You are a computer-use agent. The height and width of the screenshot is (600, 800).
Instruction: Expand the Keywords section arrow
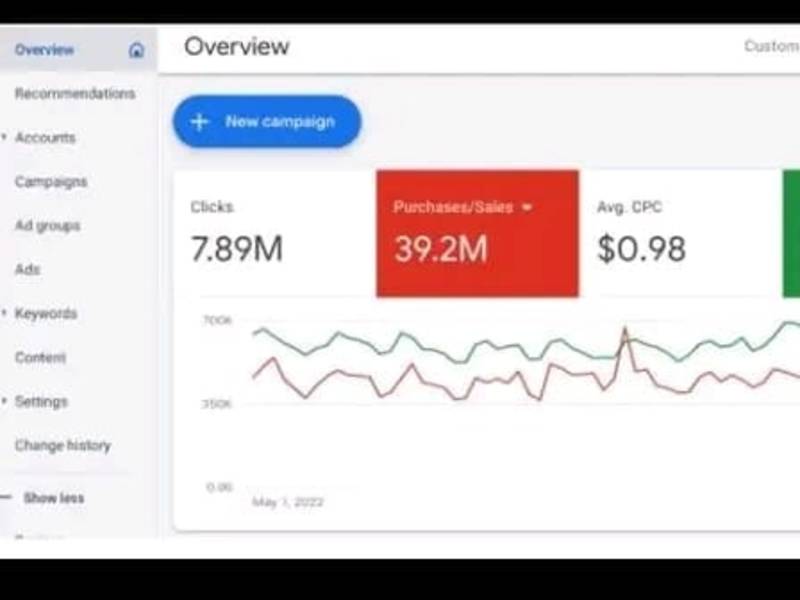(x=4, y=313)
